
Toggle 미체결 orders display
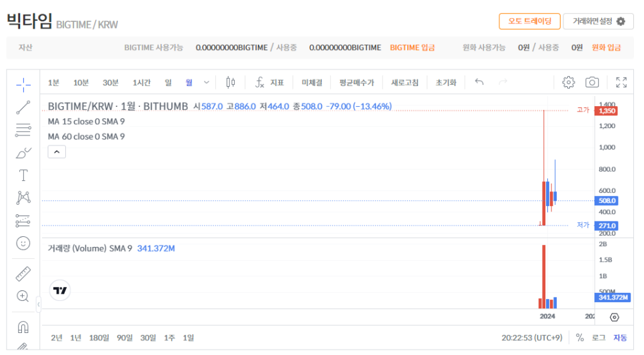point(312,83)
